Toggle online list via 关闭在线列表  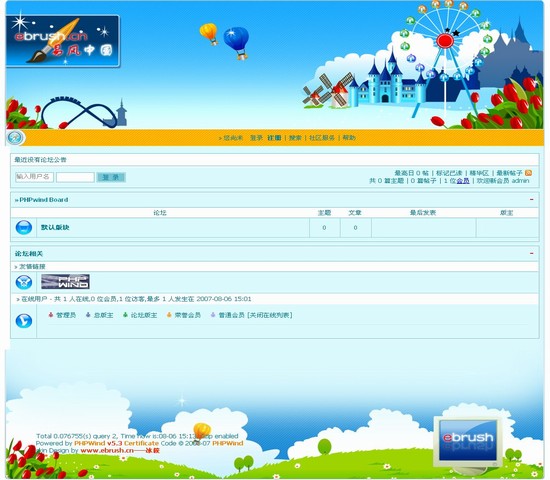click(270, 315)
